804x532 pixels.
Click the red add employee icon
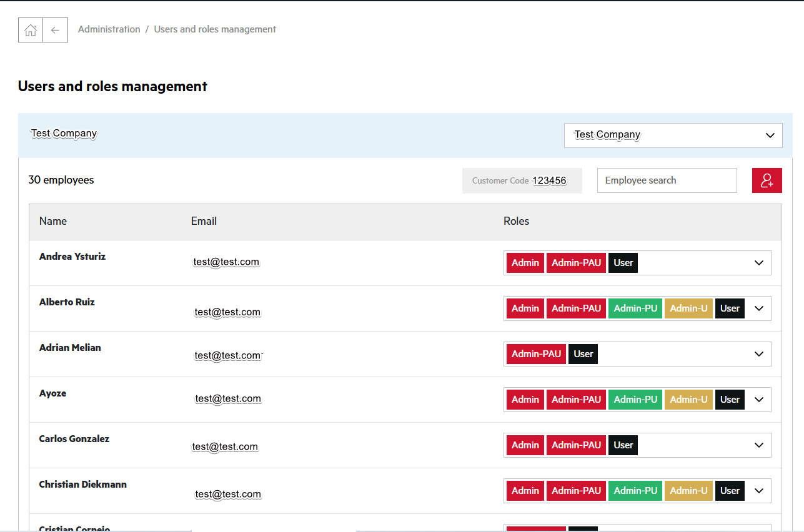click(x=767, y=180)
